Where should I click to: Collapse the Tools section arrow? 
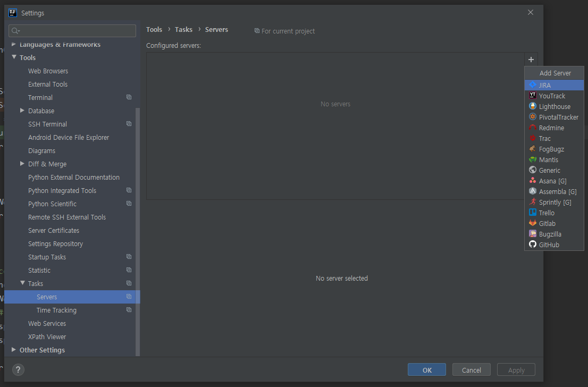14,57
